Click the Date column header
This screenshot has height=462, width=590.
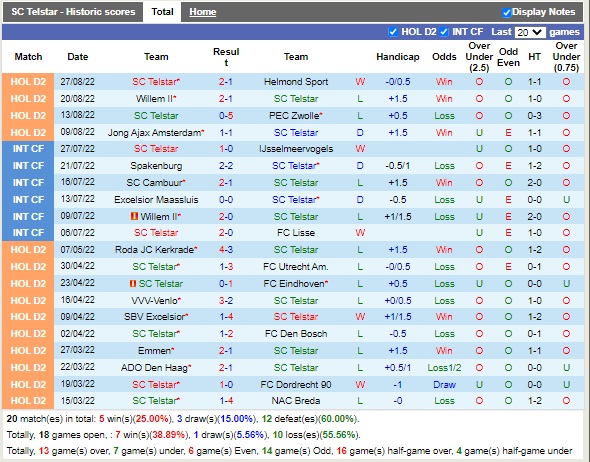click(x=78, y=57)
